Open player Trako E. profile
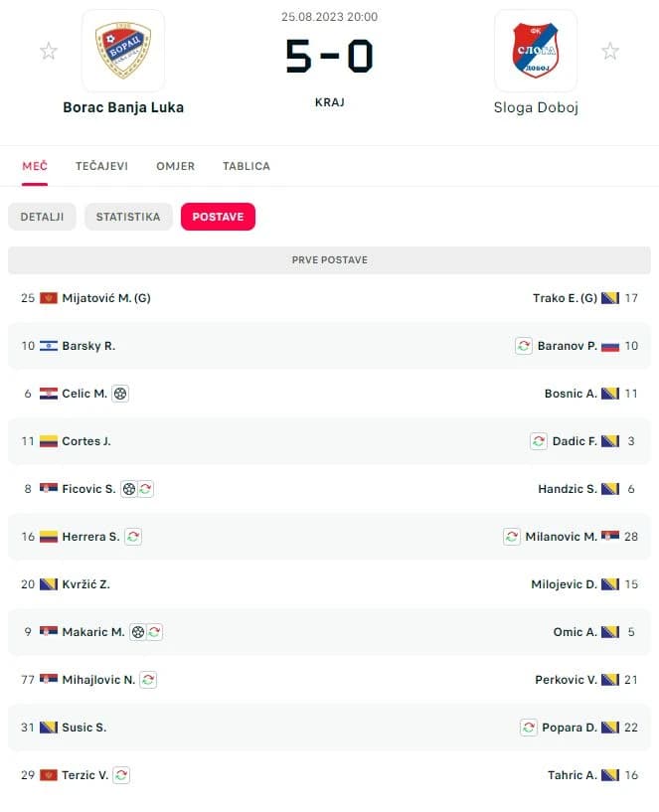This screenshot has width=659, height=812. (x=565, y=298)
